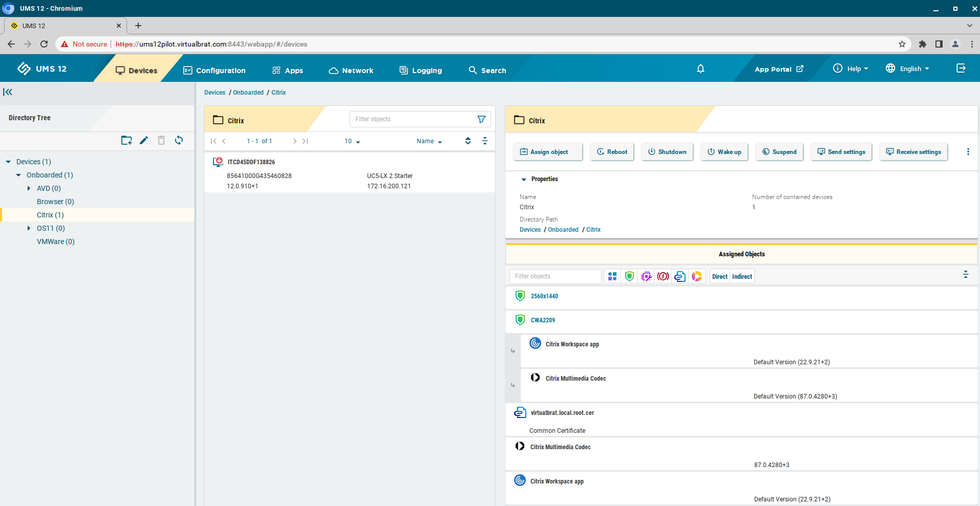Open the Search menu item
The width and height of the screenshot is (980, 506).
[487, 70]
